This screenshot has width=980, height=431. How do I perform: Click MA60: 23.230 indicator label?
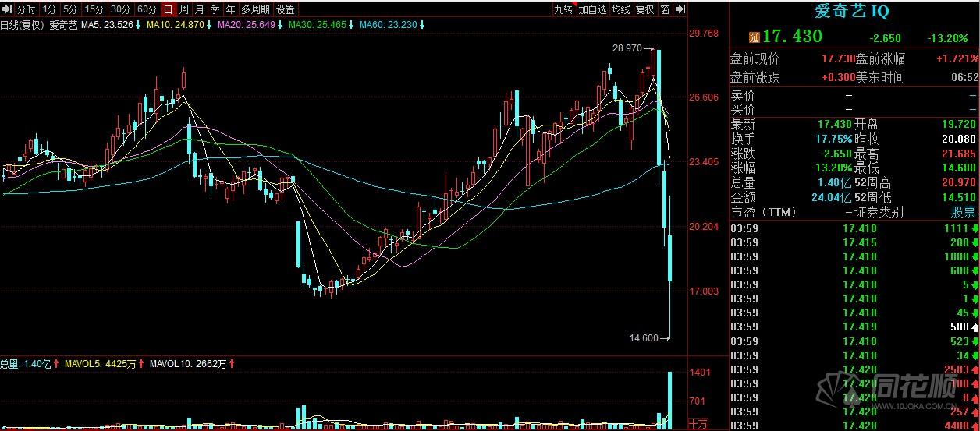point(388,25)
